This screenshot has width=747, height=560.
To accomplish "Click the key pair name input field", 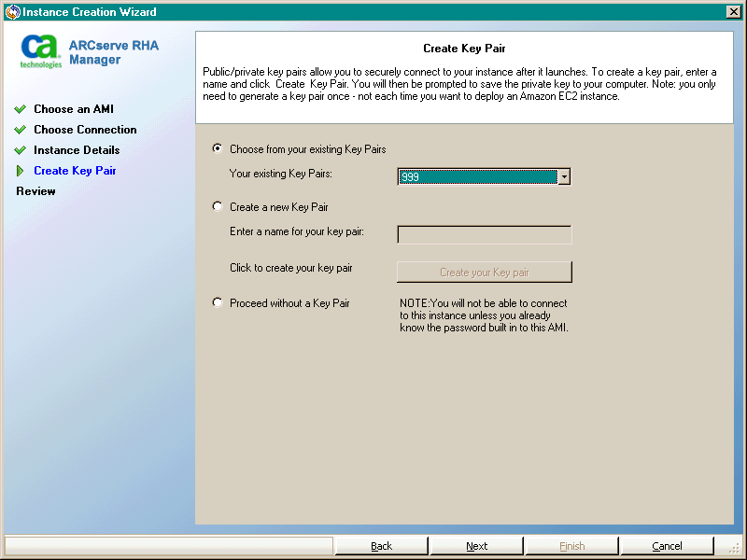I will 484,234.
